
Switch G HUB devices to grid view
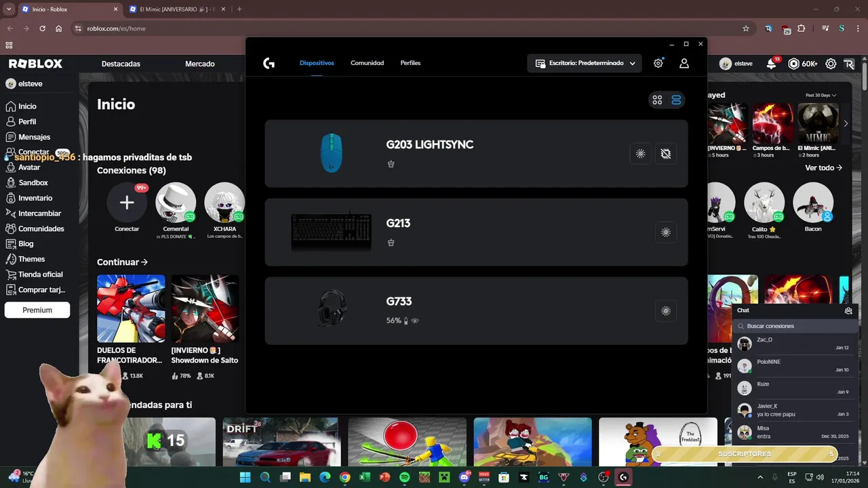point(657,100)
